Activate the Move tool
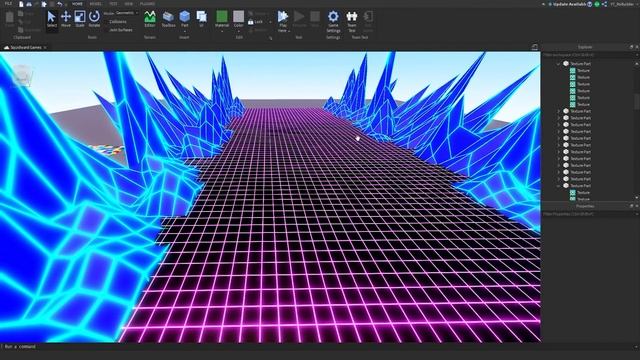 [x=66, y=19]
